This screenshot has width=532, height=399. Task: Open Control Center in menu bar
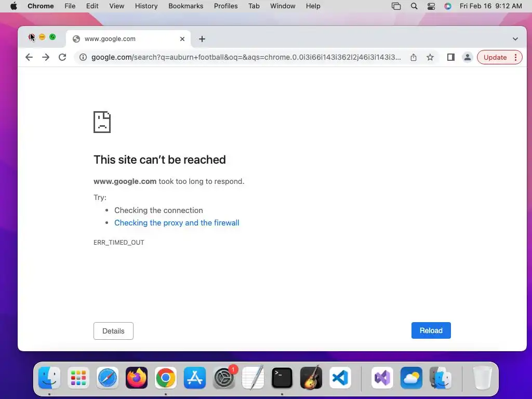click(431, 6)
